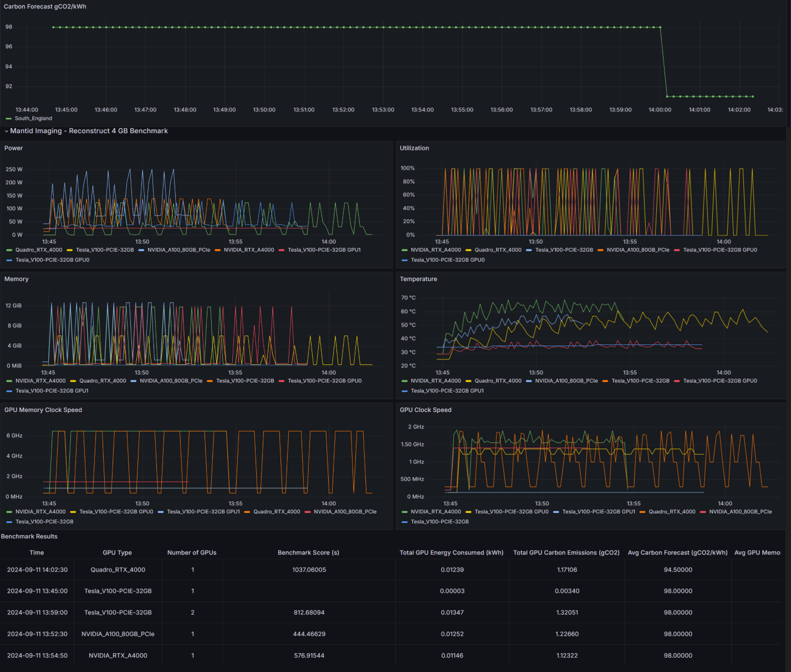Click the Temperature panel title
791x672 pixels.
pos(419,279)
